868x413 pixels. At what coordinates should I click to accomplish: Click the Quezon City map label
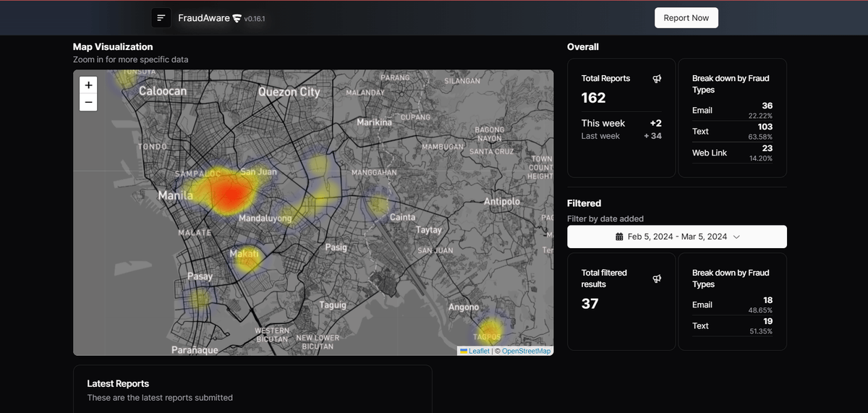(x=289, y=92)
